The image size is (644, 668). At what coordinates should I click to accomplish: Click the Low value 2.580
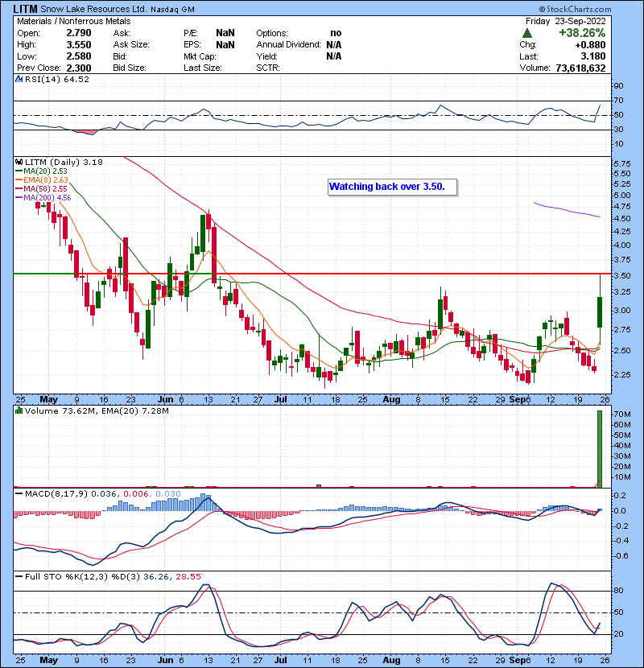click(79, 56)
